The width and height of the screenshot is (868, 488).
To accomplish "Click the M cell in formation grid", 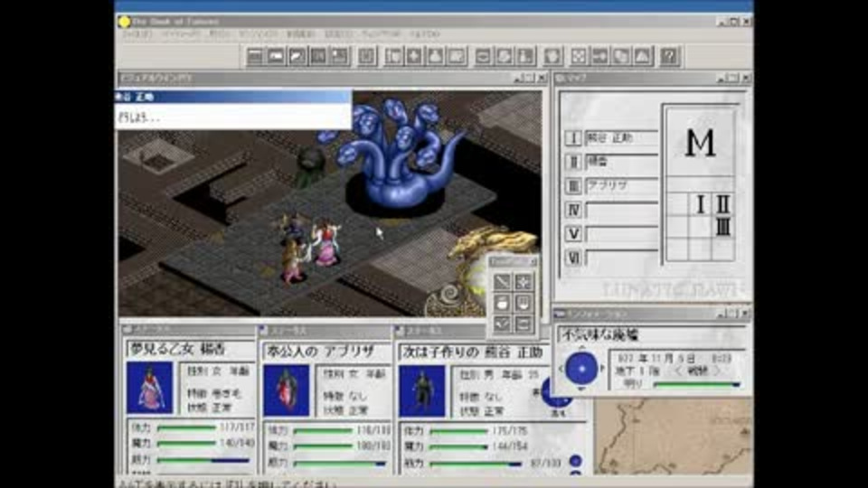I will point(700,143).
